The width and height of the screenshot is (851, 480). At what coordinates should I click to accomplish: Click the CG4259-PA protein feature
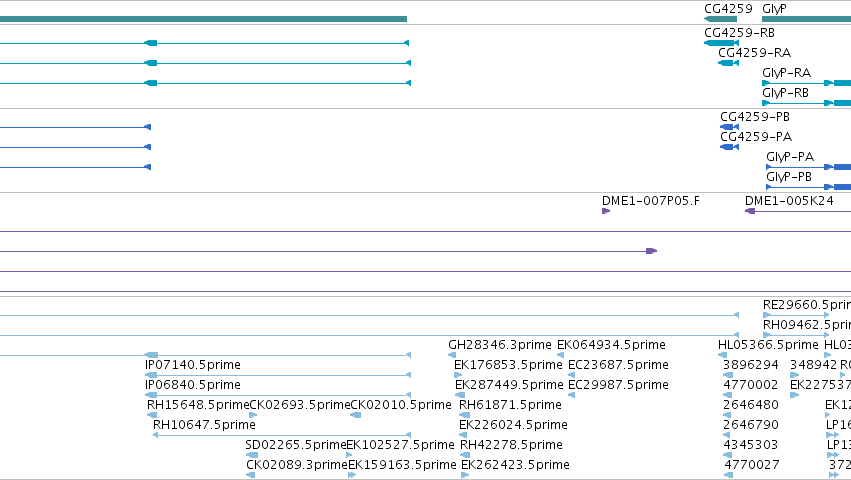pos(729,147)
